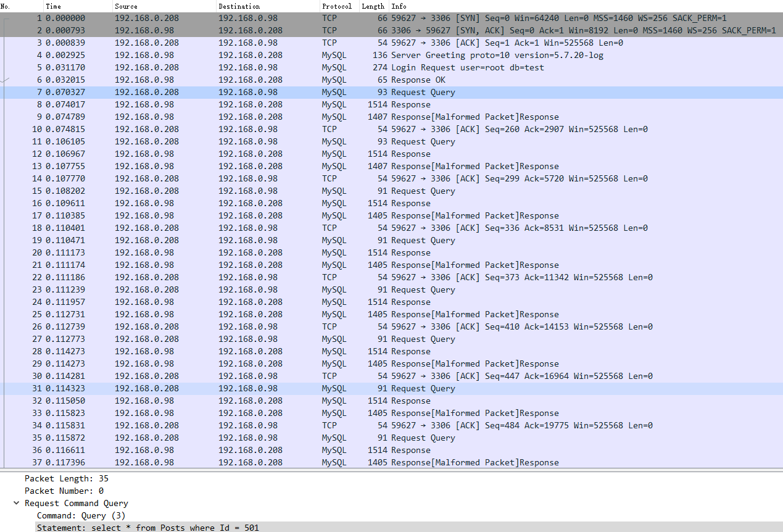Screen dimensions: 783x532
Task: Select packet 29 Malformed Packet length 1405
Action: (x=391, y=364)
